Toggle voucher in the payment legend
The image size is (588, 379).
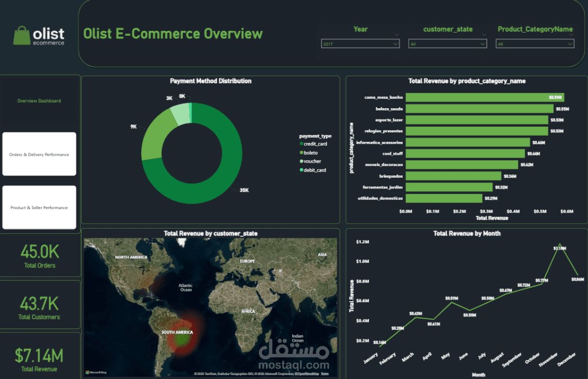pyautogui.click(x=312, y=161)
